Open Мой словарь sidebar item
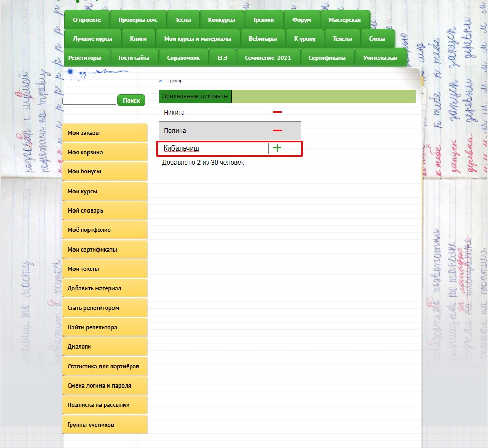This screenshot has width=488, height=448. pos(105,210)
